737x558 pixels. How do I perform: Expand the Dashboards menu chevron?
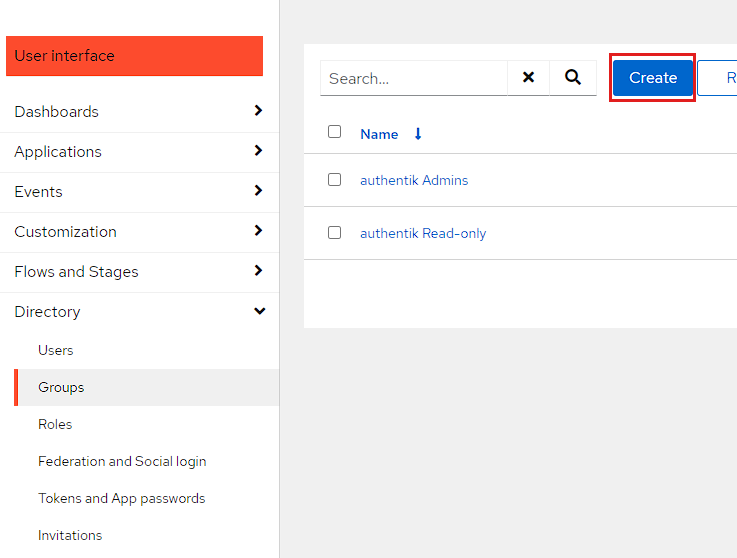pyautogui.click(x=258, y=111)
